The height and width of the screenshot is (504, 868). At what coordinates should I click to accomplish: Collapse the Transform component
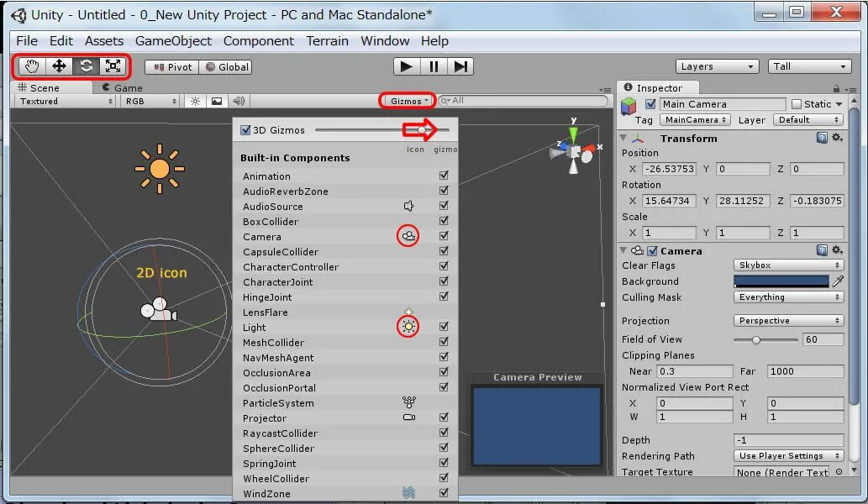[x=623, y=138]
